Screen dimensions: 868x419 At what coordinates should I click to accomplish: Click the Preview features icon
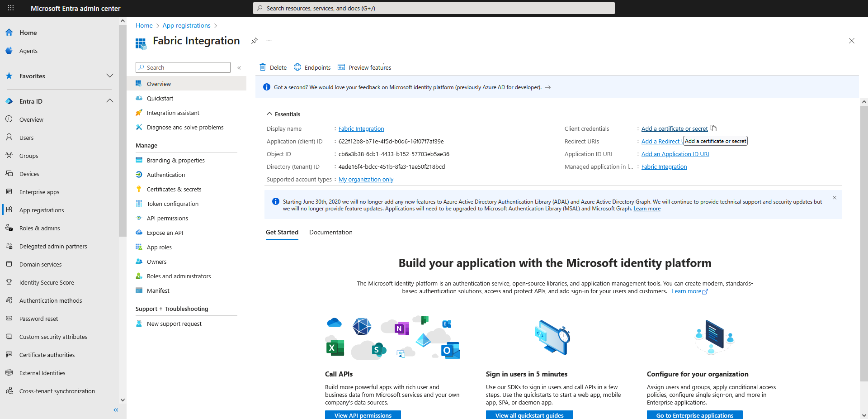pos(341,67)
